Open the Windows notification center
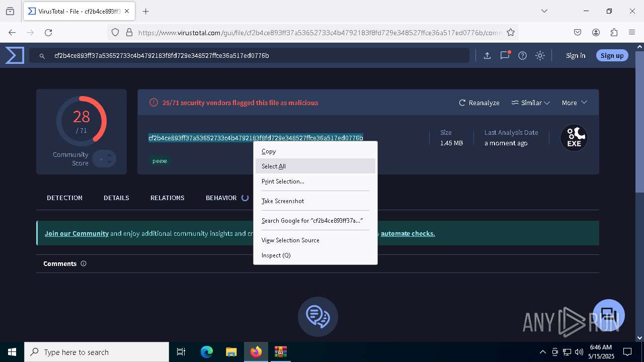The image size is (644, 362). [627, 352]
